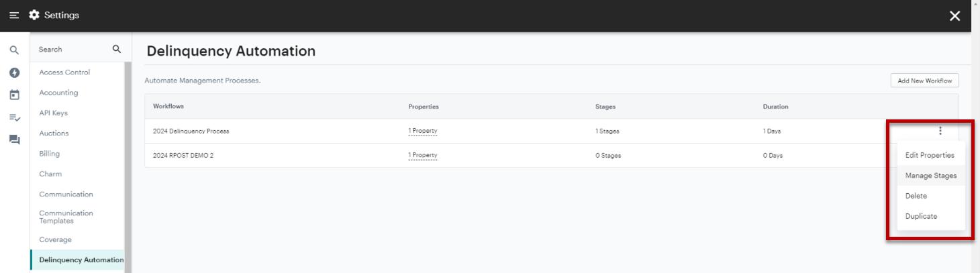Open the calendar icon in left rail

pyautogui.click(x=14, y=95)
